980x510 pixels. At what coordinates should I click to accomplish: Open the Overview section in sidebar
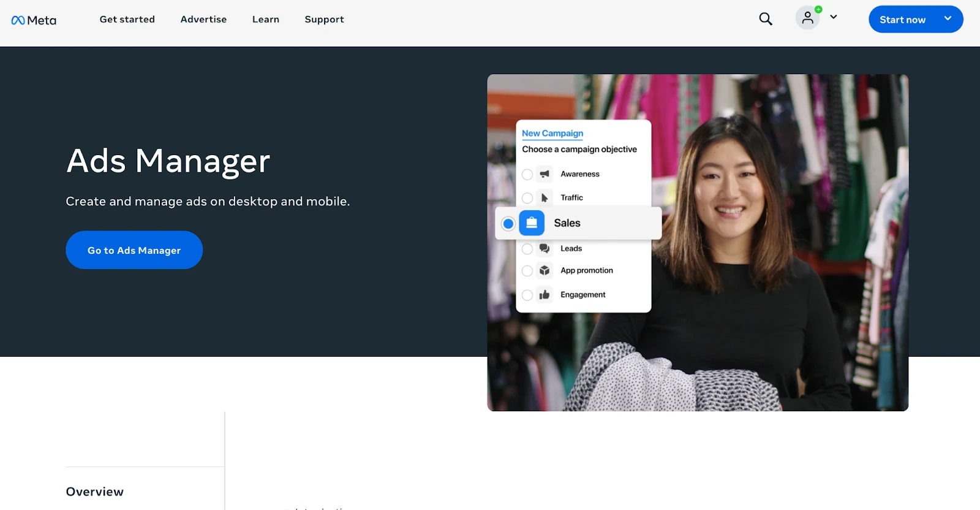tap(95, 492)
